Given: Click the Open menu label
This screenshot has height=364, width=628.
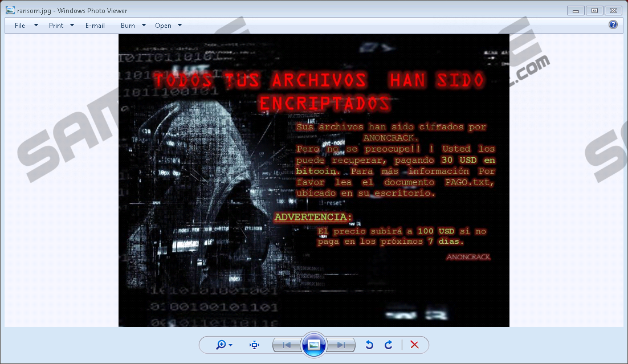Looking at the screenshot, I should point(163,26).
